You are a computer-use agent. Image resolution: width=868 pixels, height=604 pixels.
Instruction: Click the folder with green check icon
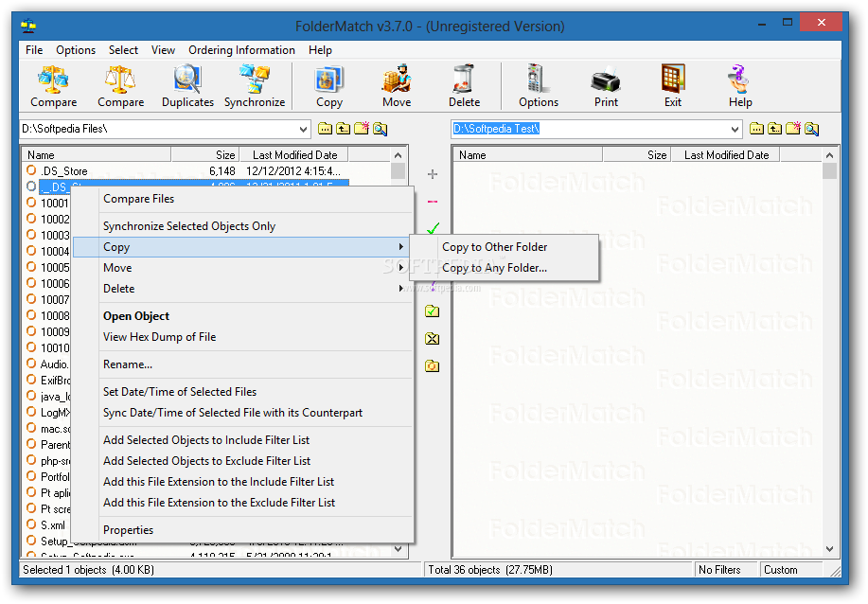pyautogui.click(x=433, y=311)
